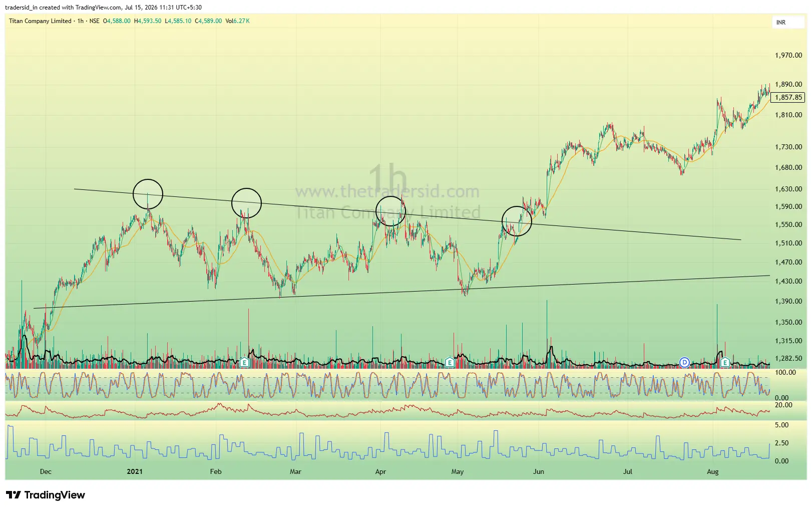The image size is (812, 510).
Task: Click the 1,810.00 price axis label
Action: click(x=788, y=115)
